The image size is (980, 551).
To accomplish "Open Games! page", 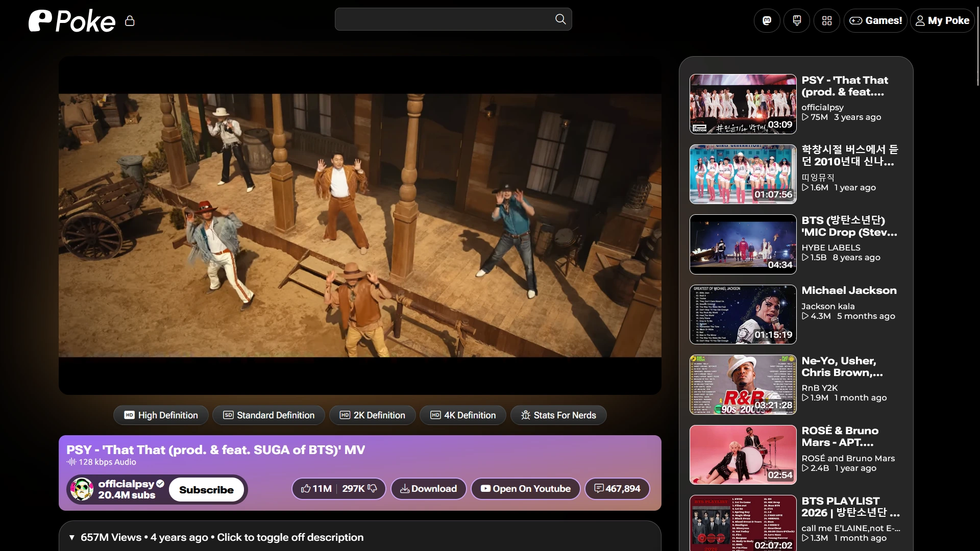I will (x=875, y=21).
